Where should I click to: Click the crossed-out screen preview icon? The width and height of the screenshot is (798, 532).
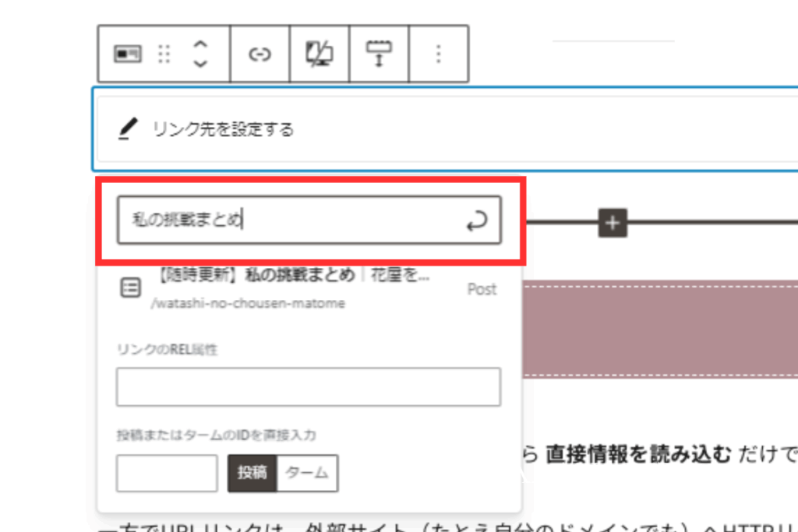click(319, 53)
